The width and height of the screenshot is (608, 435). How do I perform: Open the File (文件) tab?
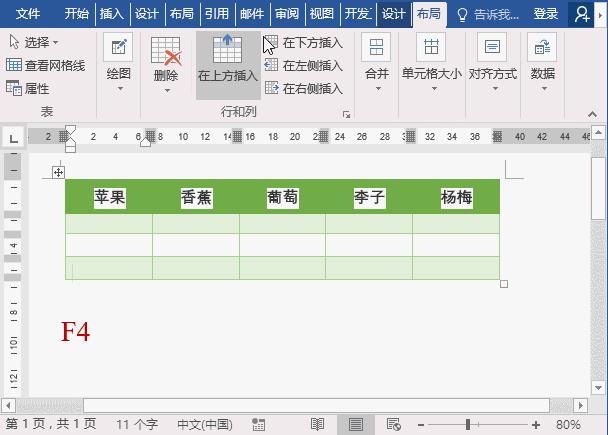[x=28, y=14]
